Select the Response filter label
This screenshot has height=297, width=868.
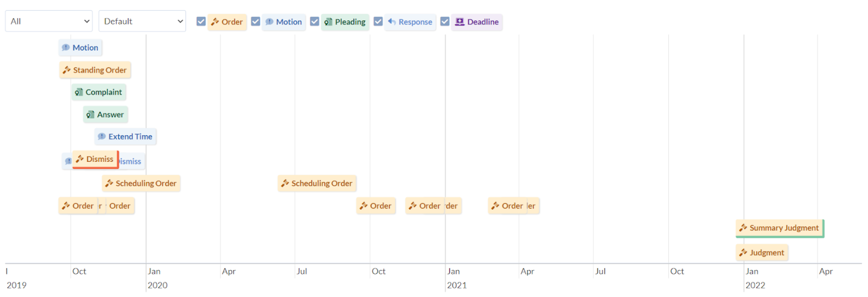point(414,22)
